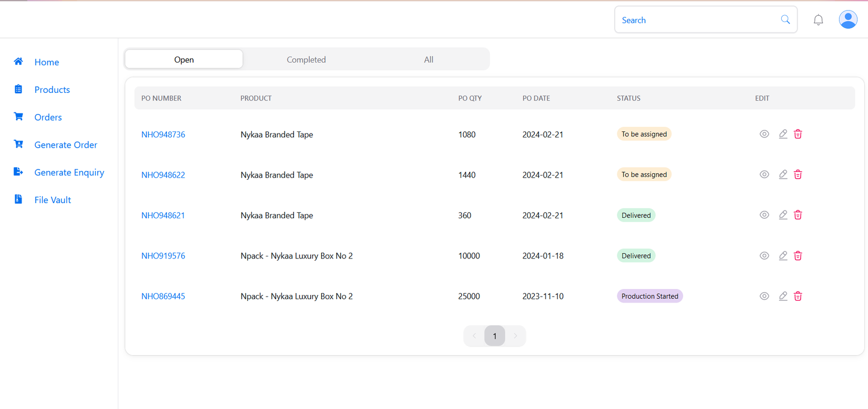The width and height of the screenshot is (868, 409).
Task: Open PO number NHO948621 link
Action: (x=163, y=215)
